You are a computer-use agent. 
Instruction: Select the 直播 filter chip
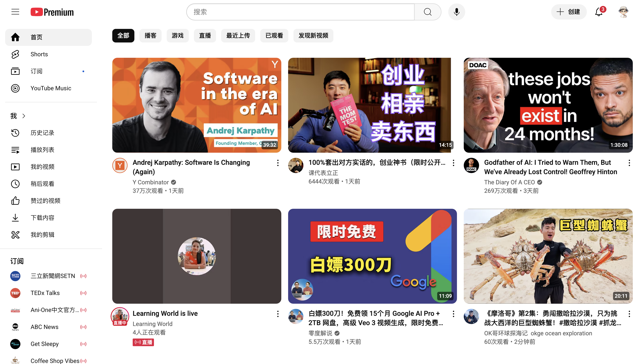205,35
